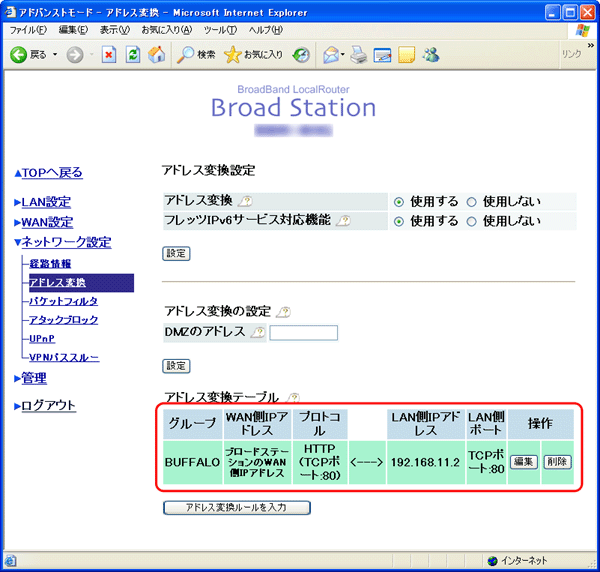Viewport: 600px width, 572px height.
Task: Click the Mail envelope icon
Action: [x=331, y=55]
